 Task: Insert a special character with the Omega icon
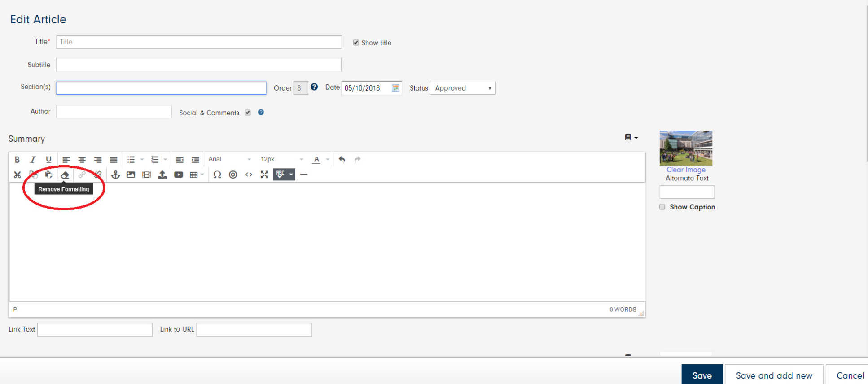point(217,175)
